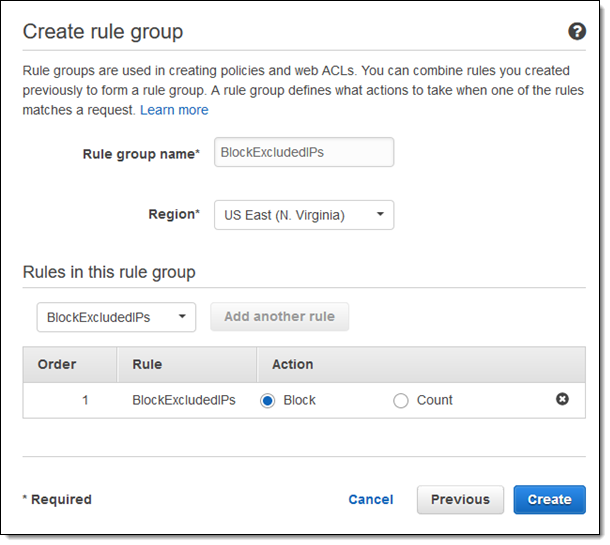Click the Add another rule button
Image resolution: width=610 pixels, height=545 pixels.
(279, 317)
